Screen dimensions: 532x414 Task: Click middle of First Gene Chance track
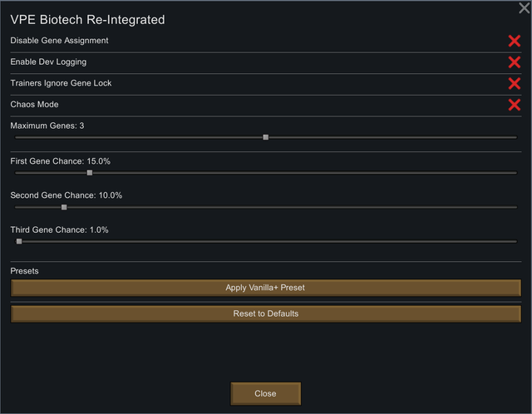click(x=266, y=173)
